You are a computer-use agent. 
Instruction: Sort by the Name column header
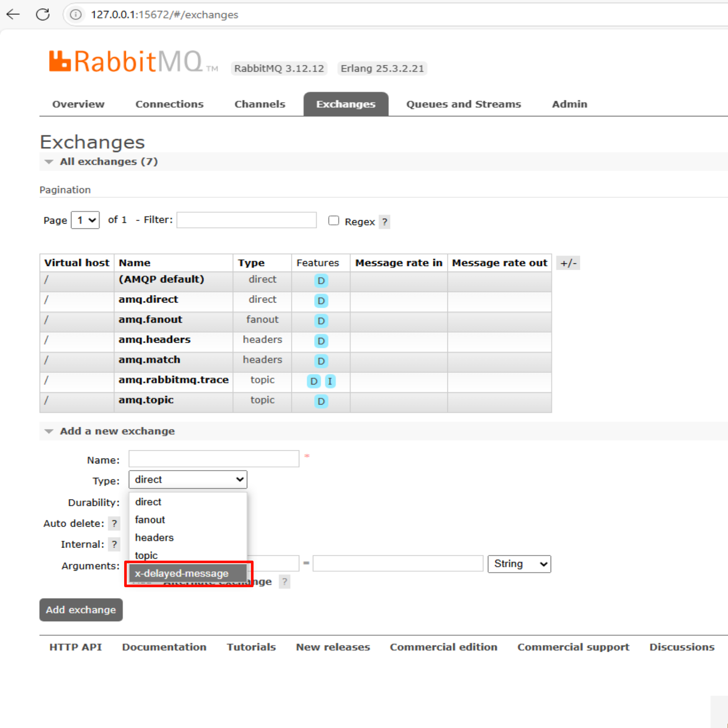135,263
